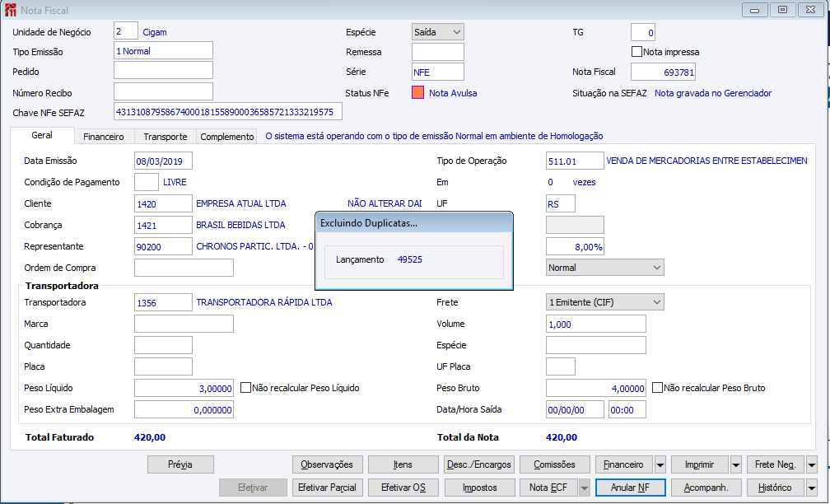Open Comissões
The image size is (830, 504).
click(x=554, y=464)
